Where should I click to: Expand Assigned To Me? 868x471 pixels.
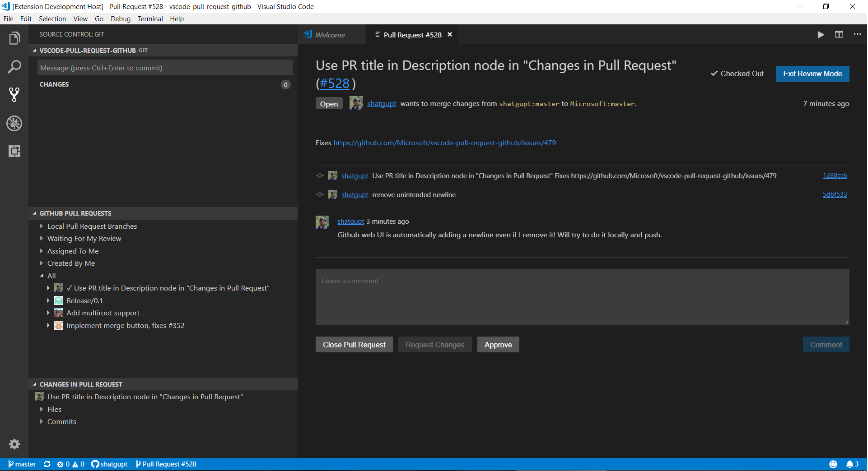click(x=42, y=251)
